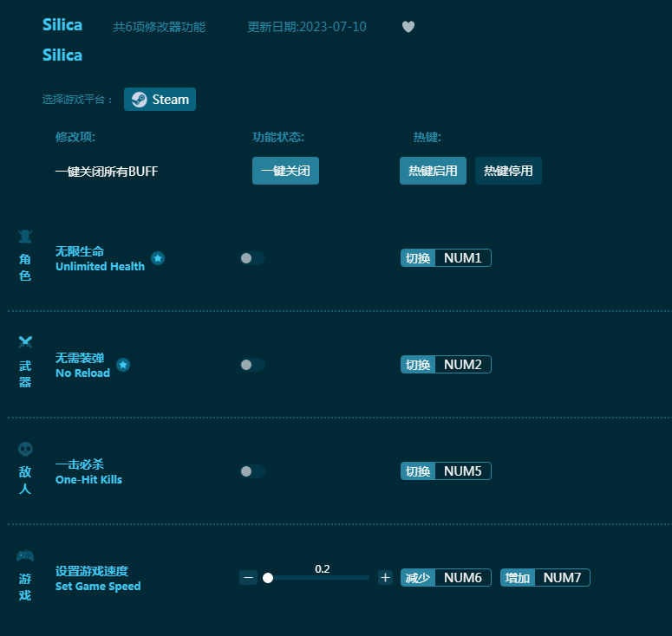Click the 热键停用 hotkey disable button

508,171
